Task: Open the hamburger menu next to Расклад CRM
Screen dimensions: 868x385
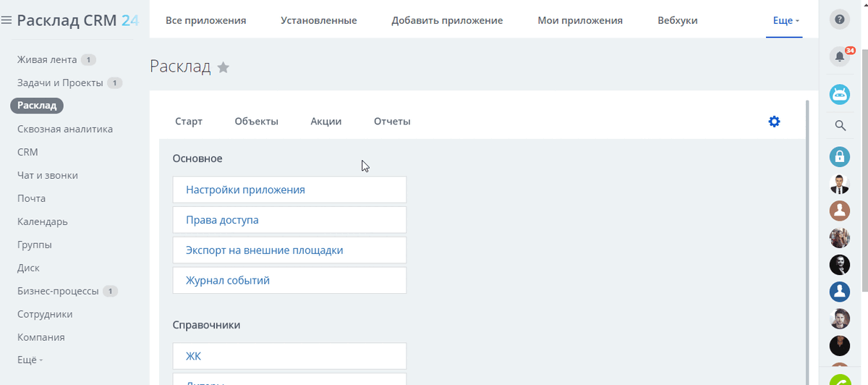Action: tap(7, 20)
